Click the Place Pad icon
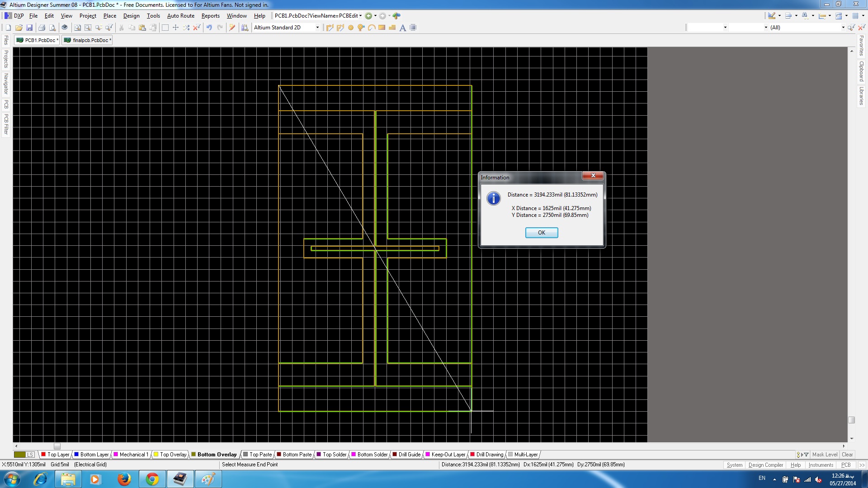 click(350, 28)
